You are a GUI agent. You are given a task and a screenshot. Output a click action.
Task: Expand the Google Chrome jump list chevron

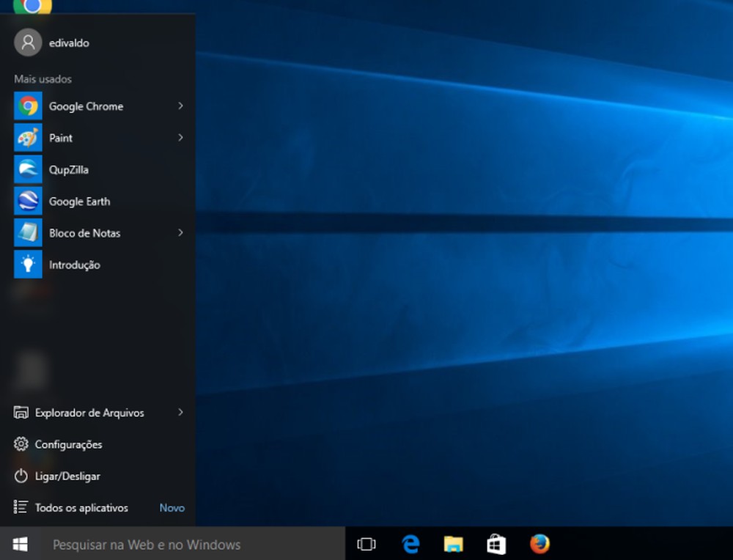point(180,106)
